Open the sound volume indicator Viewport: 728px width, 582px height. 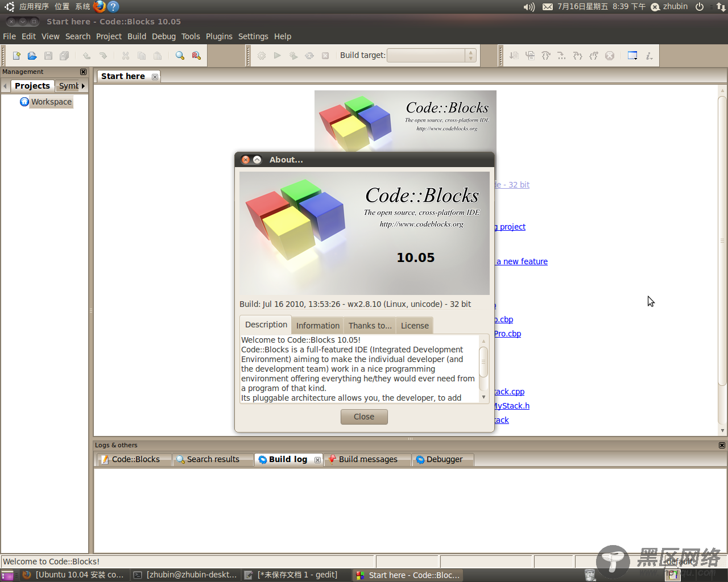click(x=529, y=7)
